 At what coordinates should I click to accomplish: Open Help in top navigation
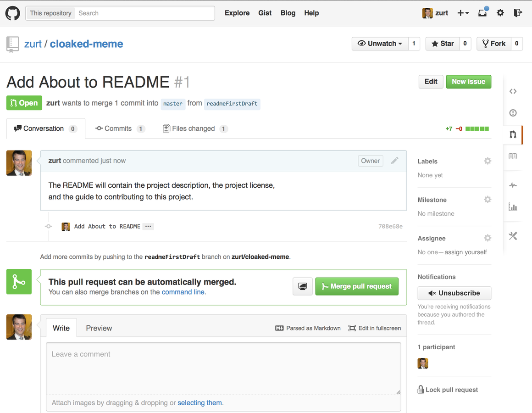tap(311, 13)
